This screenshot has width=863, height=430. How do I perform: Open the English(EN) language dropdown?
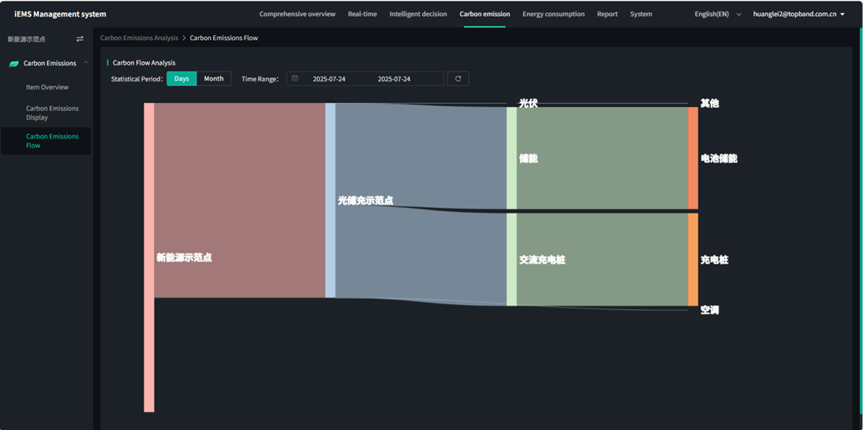coord(718,14)
